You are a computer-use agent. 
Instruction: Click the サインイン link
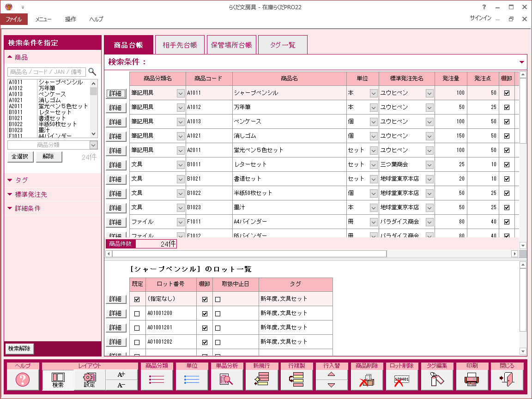tap(480, 18)
